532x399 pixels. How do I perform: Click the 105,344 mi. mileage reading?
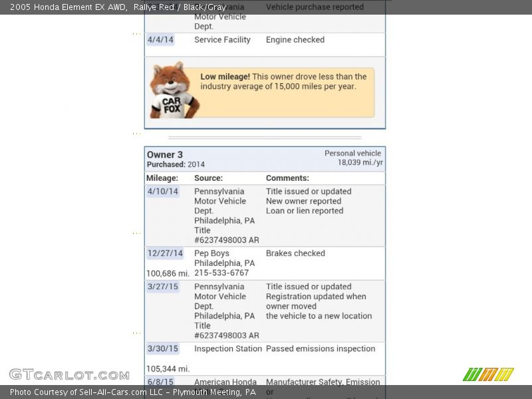click(x=168, y=368)
